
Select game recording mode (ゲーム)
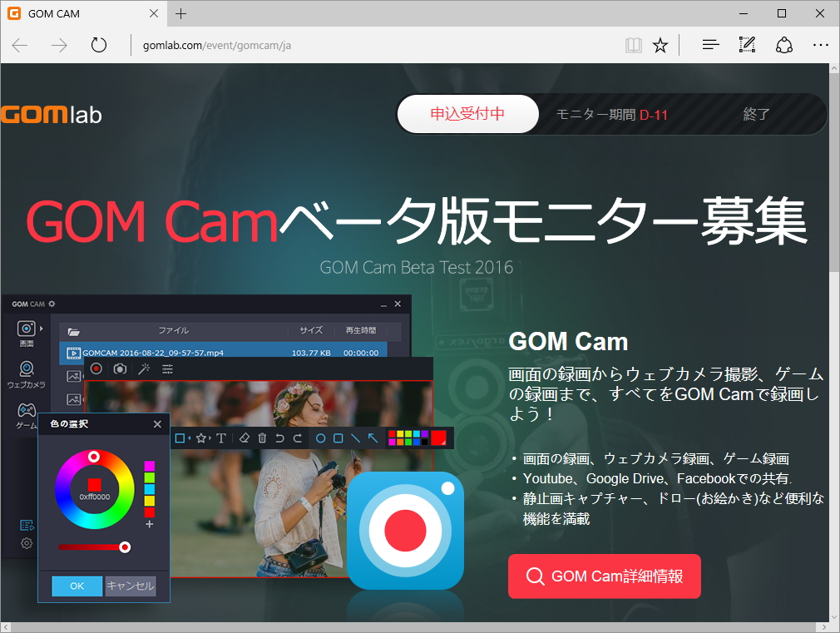tap(26, 408)
